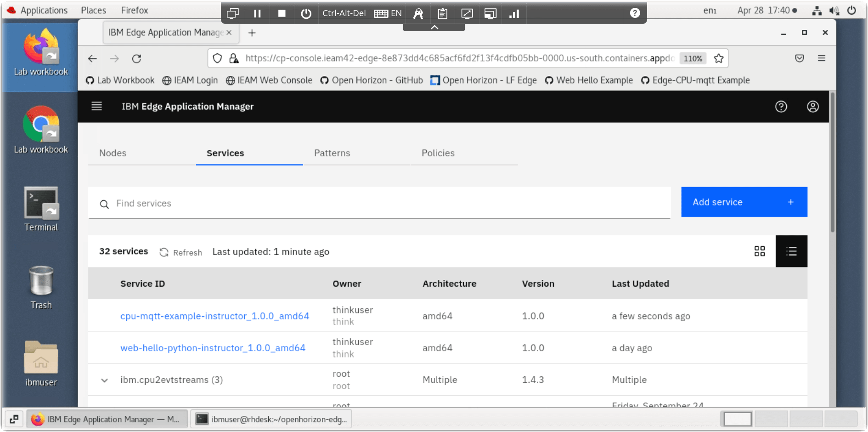
Task: Open the EN keyboard layout selector
Action: (x=388, y=13)
